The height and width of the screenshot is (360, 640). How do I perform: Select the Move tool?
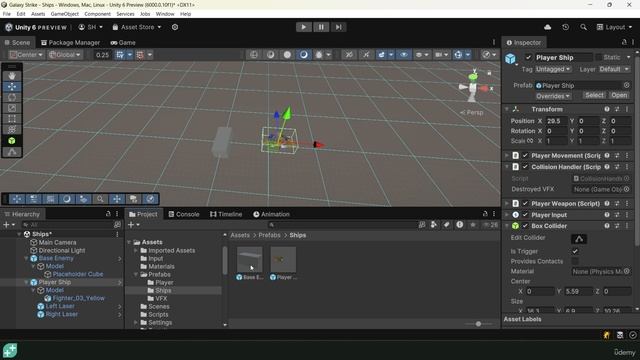pos(12,87)
